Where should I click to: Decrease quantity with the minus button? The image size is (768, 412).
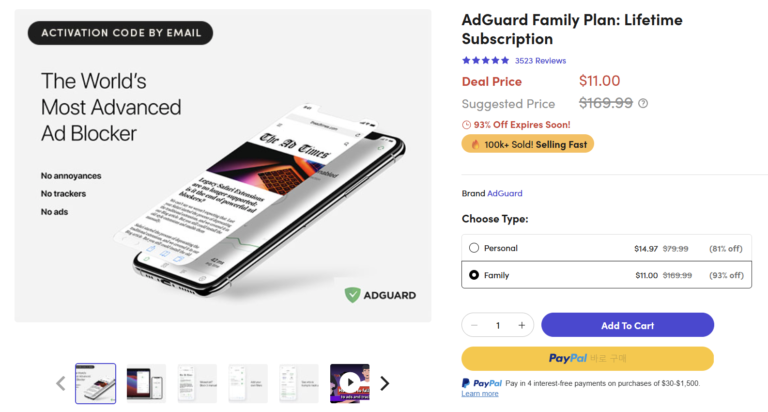click(x=474, y=325)
